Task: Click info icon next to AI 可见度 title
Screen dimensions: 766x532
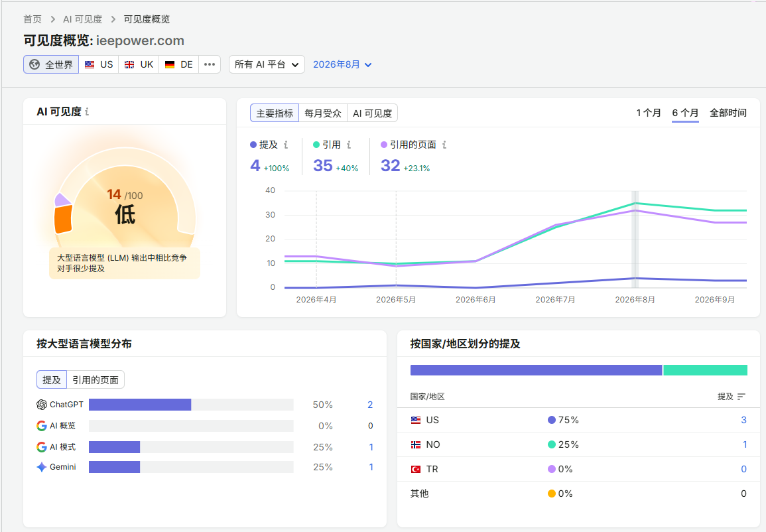Action: tap(87, 112)
